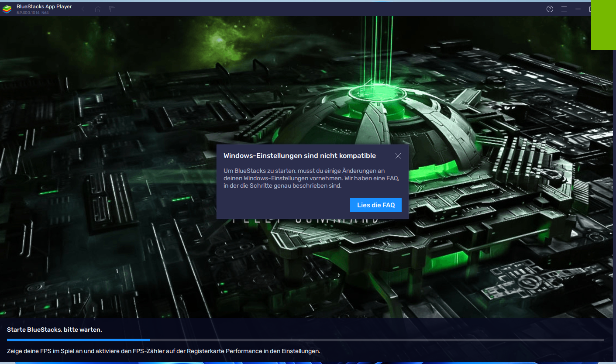Click the version number 5.9.300.1014 N64
Screen dimensions: 616x364
pos(33,13)
